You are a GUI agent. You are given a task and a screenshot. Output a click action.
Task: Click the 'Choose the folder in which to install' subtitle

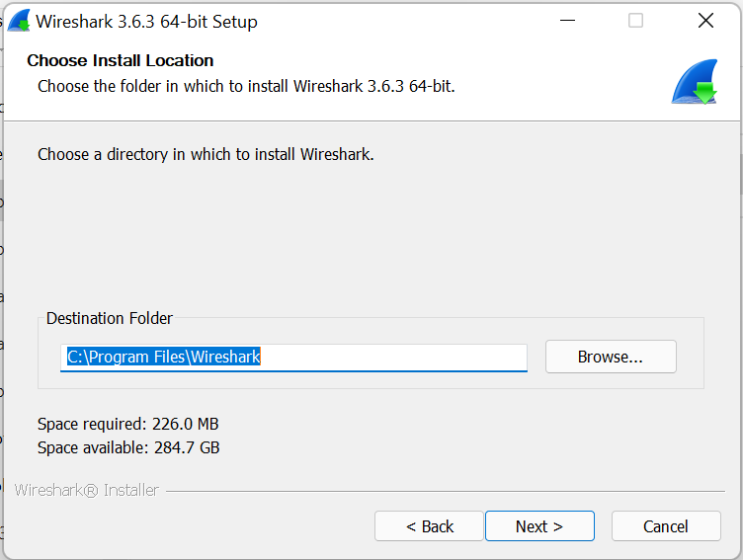pyautogui.click(x=246, y=86)
